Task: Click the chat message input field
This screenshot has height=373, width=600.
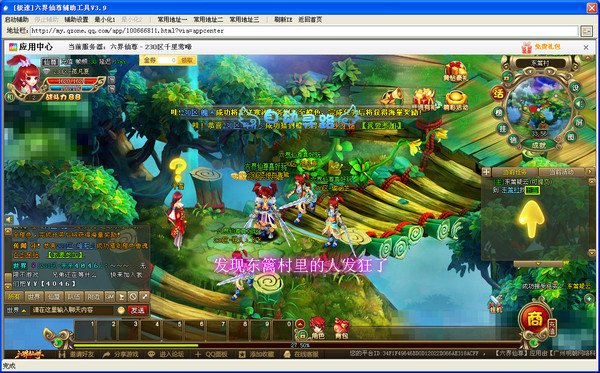Action: pos(72,310)
